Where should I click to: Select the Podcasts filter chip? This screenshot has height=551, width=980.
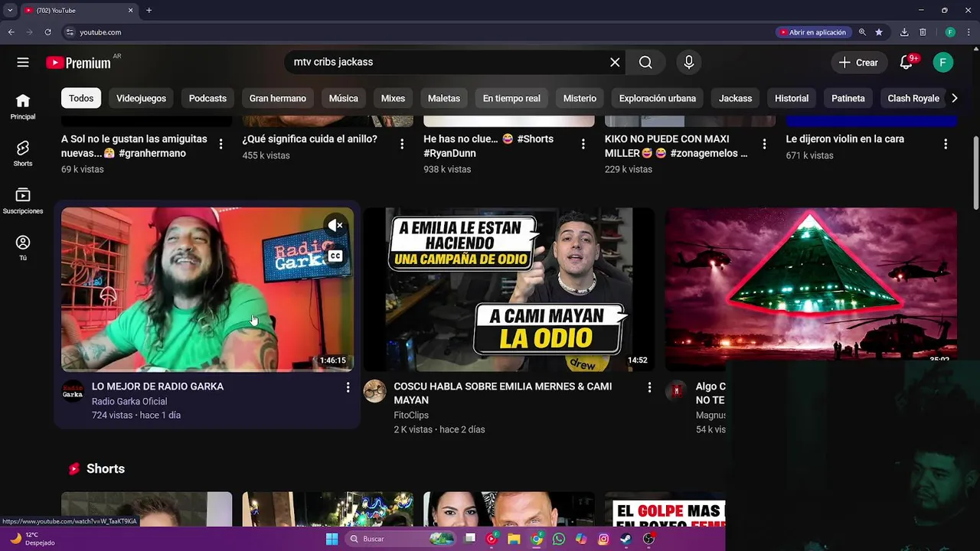(x=207, y=98)
